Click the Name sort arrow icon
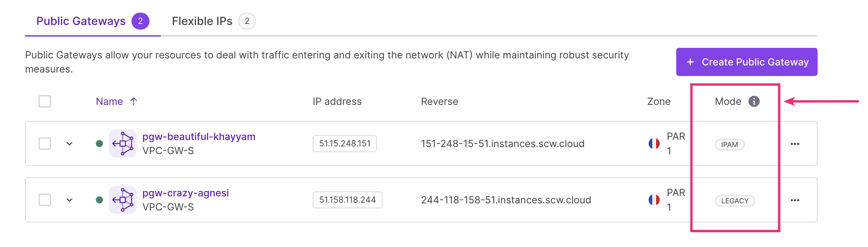The height and width of the screenshot is (247, 868). tap(134, 101)
